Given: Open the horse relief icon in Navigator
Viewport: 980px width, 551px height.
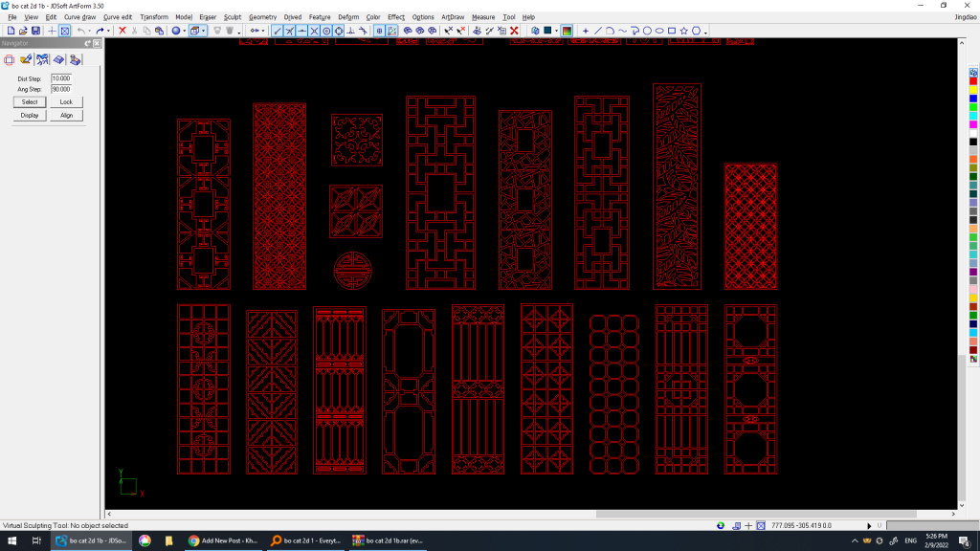Looking at the screenshot, I should point(42,59).
